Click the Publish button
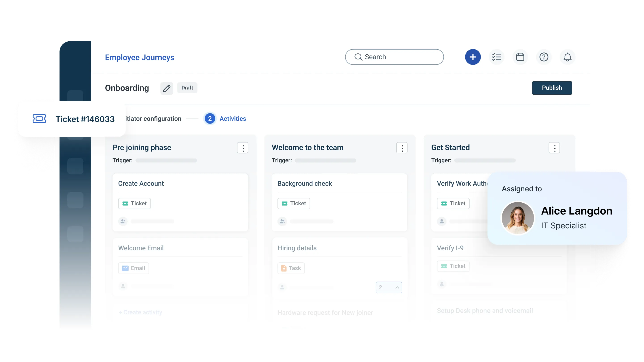The width and height of the screenshot is (644, 362). point(552,88)
